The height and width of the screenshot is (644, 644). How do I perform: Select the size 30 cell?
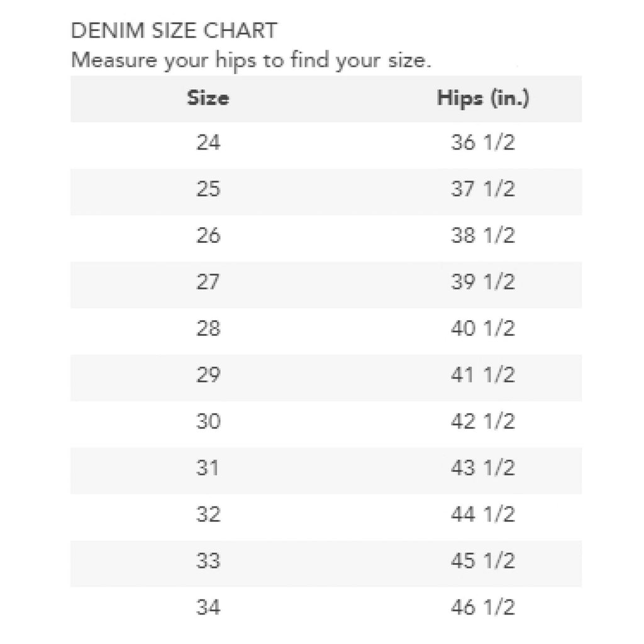click(208, 421)
